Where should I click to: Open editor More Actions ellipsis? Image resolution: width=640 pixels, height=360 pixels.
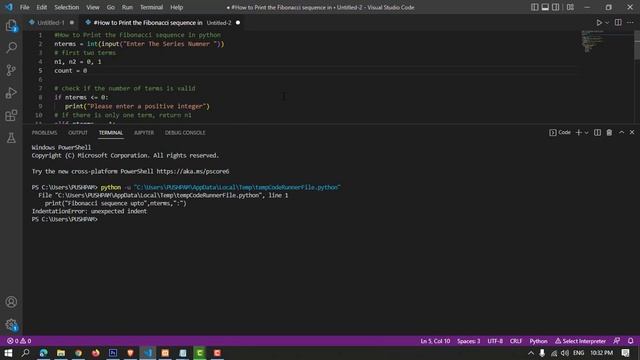click(x=630, y=23)
